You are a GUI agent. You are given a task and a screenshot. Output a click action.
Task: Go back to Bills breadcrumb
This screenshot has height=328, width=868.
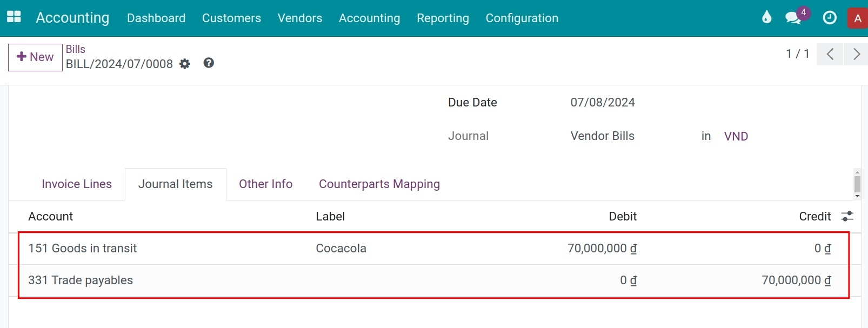coord(76,49)
